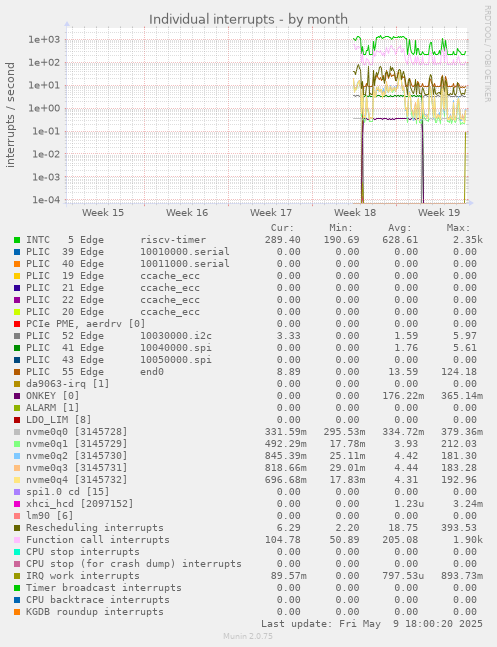
Task: Click the Max: column header
Action: 458,228
